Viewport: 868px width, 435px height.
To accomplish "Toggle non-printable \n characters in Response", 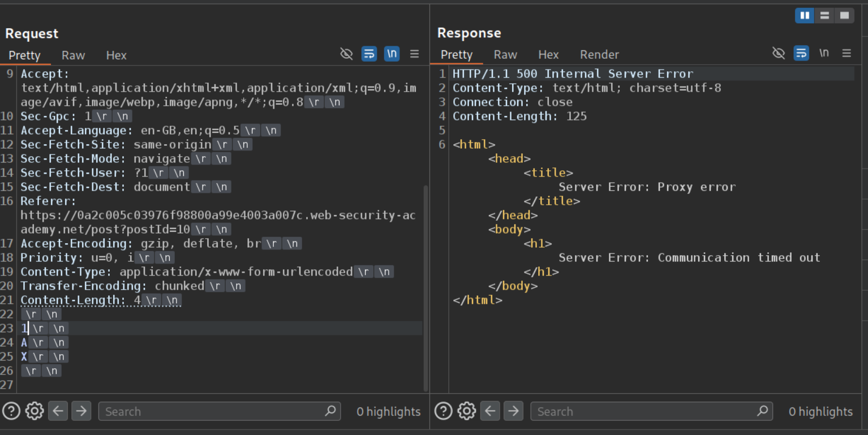I will (824, 53).
